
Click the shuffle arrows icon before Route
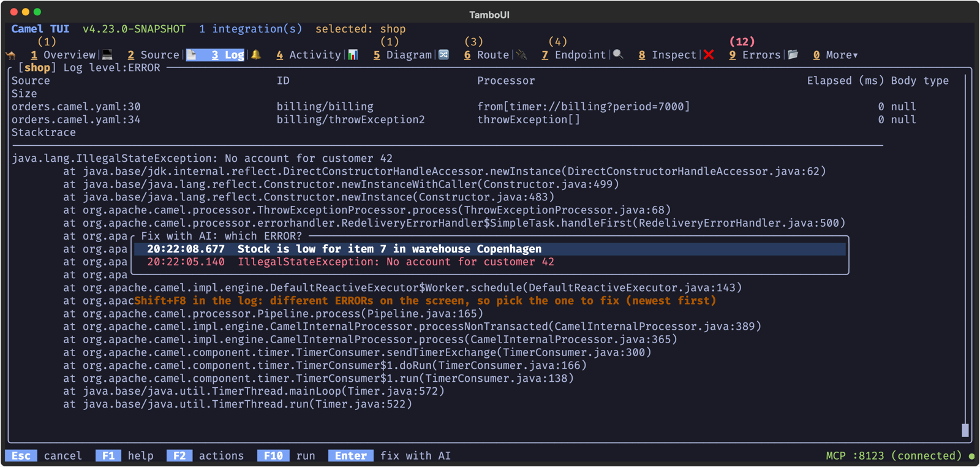tap(444, 55)
